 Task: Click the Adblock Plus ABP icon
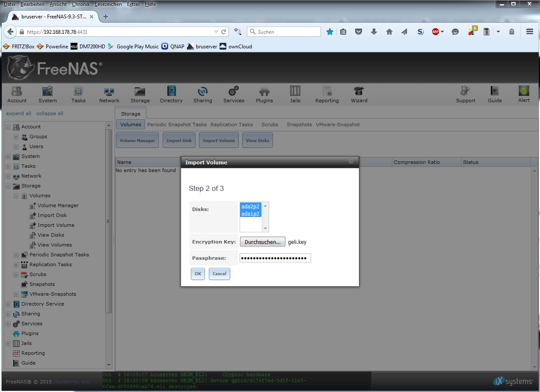(436, 32)
